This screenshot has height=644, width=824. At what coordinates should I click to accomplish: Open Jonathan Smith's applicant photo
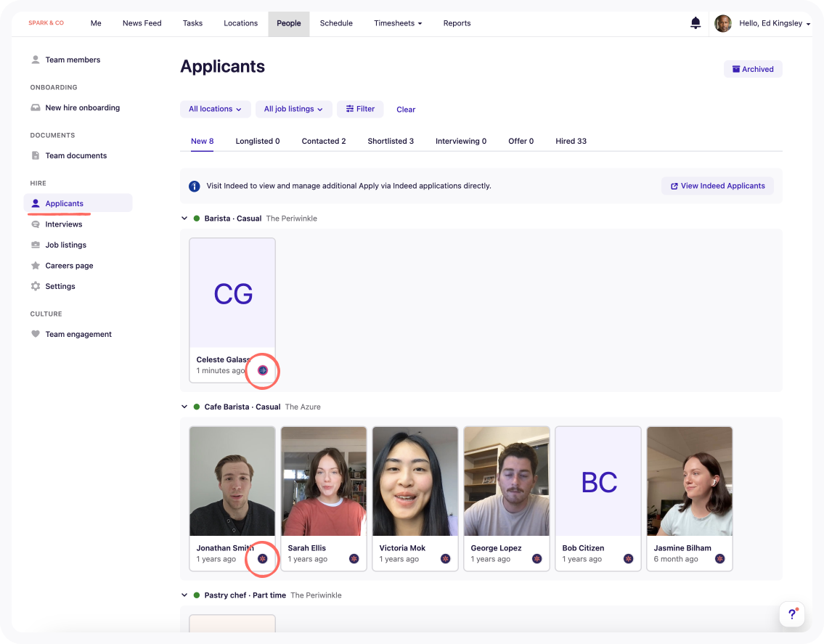pos(232,481)
